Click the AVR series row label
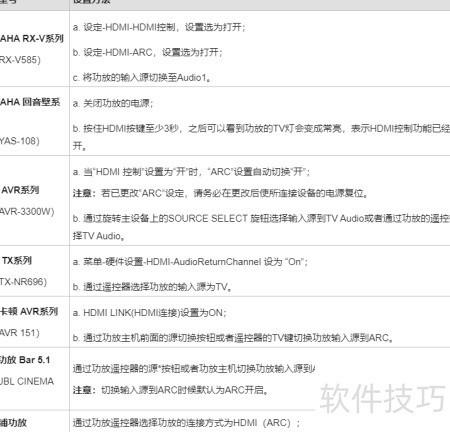Viewport: 450px width, 432px height. 20,190
